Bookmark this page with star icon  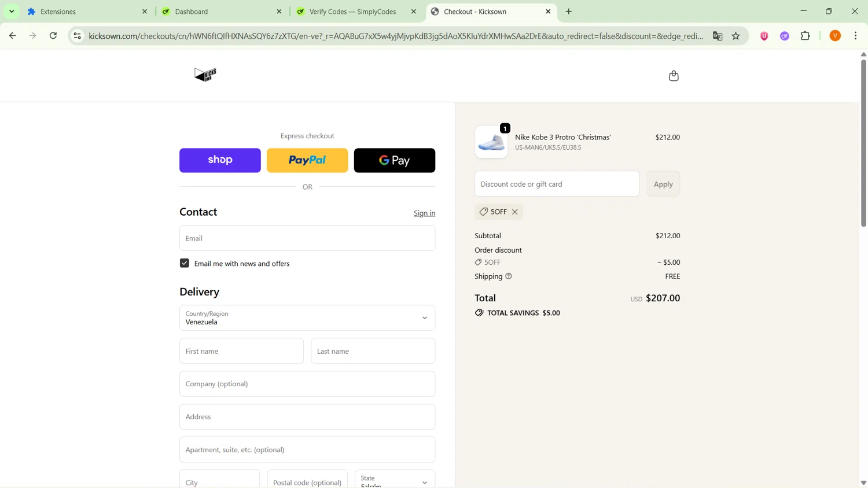click(x=736, y=36)
